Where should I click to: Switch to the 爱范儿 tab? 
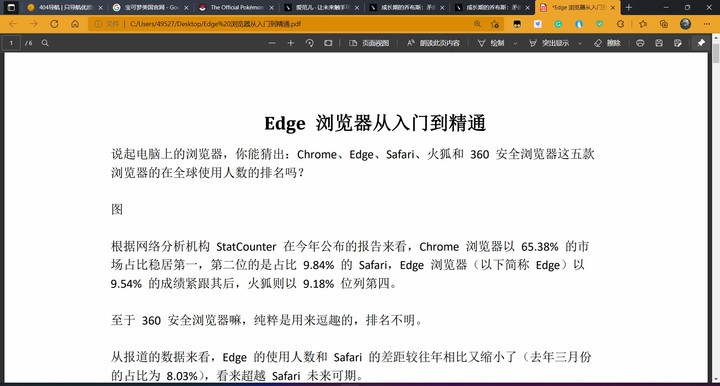point(322,7)
